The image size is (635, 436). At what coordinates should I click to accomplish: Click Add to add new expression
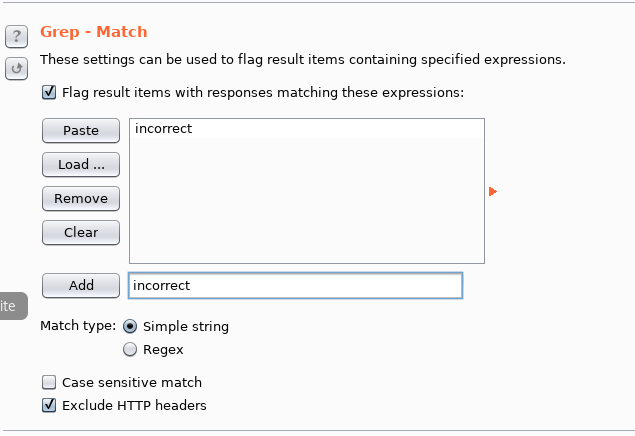click(81, 285)
